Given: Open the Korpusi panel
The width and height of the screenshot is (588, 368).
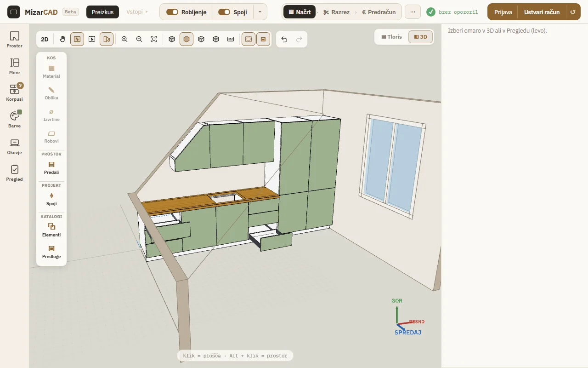Looking at the screenshot, I should [x=15, y=93].
